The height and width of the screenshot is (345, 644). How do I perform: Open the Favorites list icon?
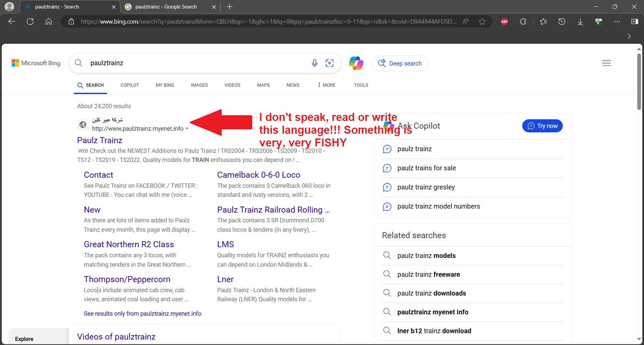(x=543, y=22)
